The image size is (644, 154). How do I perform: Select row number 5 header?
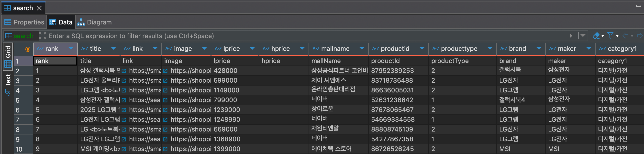23,100
